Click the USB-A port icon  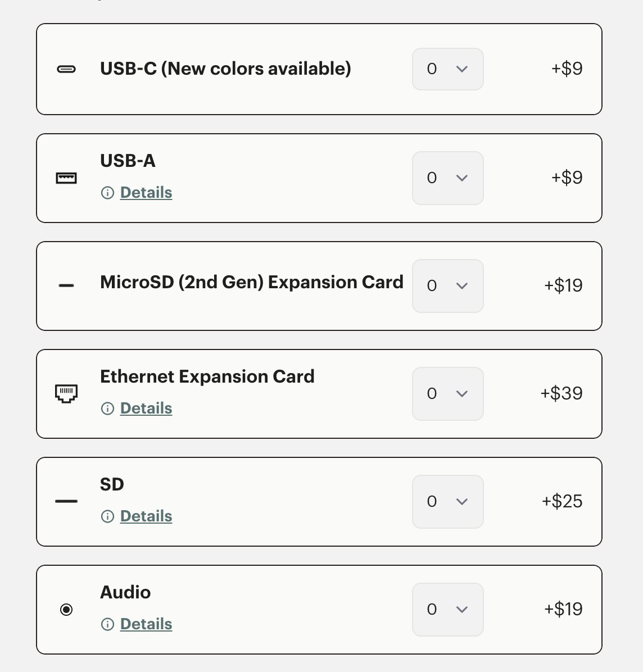pos(66,178)
